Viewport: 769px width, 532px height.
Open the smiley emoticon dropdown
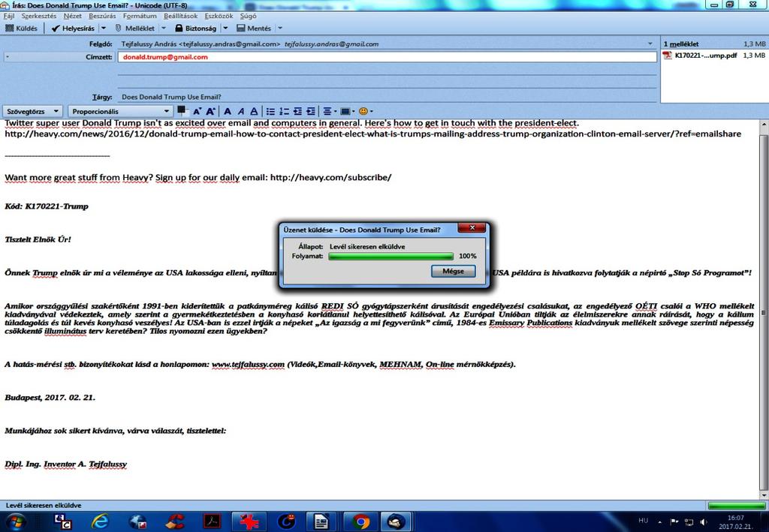click(x=366, y=112)
